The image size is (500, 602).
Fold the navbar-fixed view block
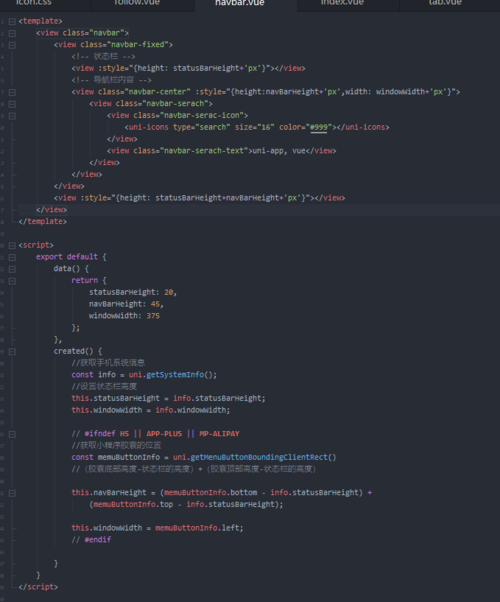12,45
